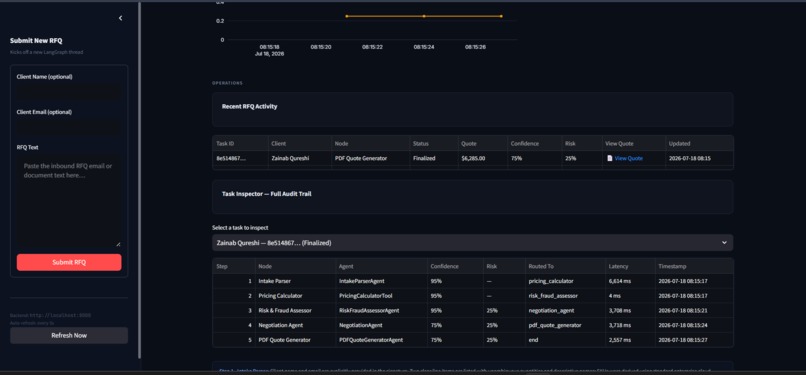Click the Status column header in RFQ table
806x375 pixels.
[x=434, y=143]
